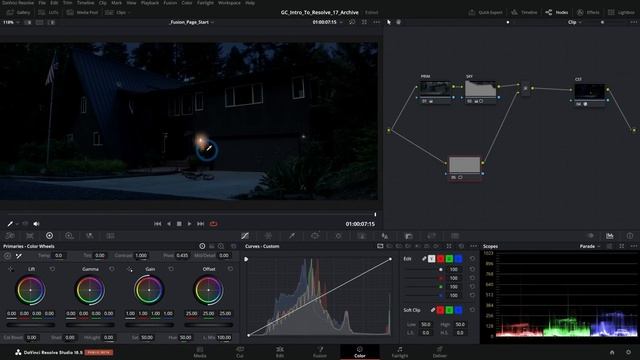Adjust the Lift master wheel slider
Screen dimensions: 640x360
coord(31,325)
